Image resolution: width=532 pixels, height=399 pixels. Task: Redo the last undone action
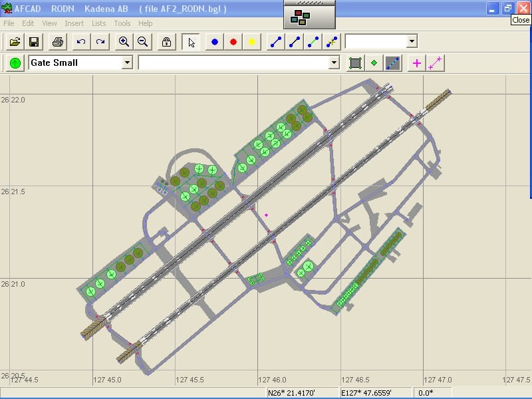[x=100, y=42]
